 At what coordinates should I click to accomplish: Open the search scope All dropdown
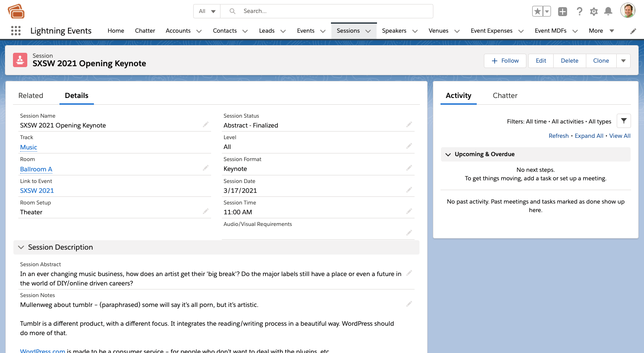pyautogui.click(x=207, y=11)
